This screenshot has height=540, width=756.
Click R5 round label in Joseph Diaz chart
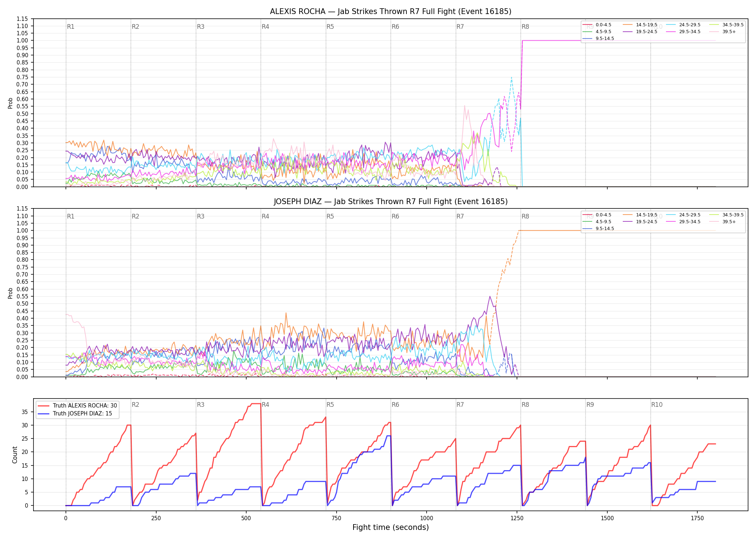pos(330,216)
